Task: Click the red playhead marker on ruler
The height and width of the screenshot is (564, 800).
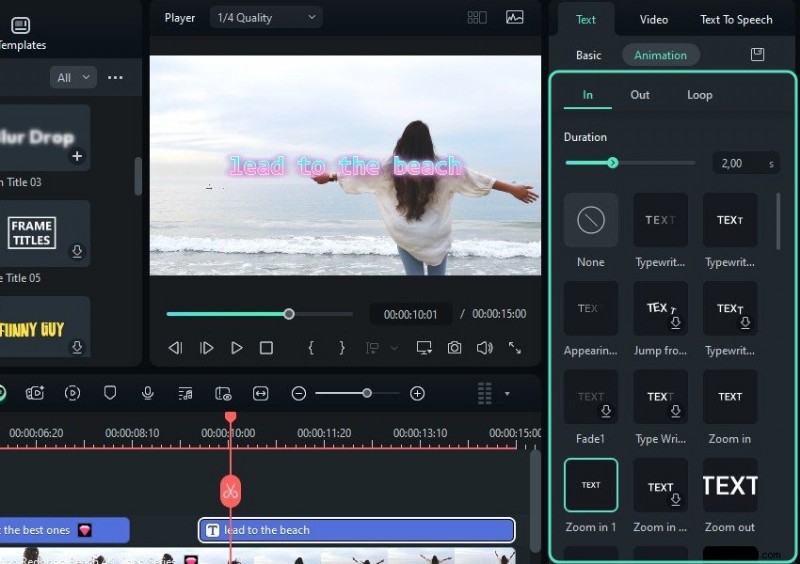Action: point(231,418)
